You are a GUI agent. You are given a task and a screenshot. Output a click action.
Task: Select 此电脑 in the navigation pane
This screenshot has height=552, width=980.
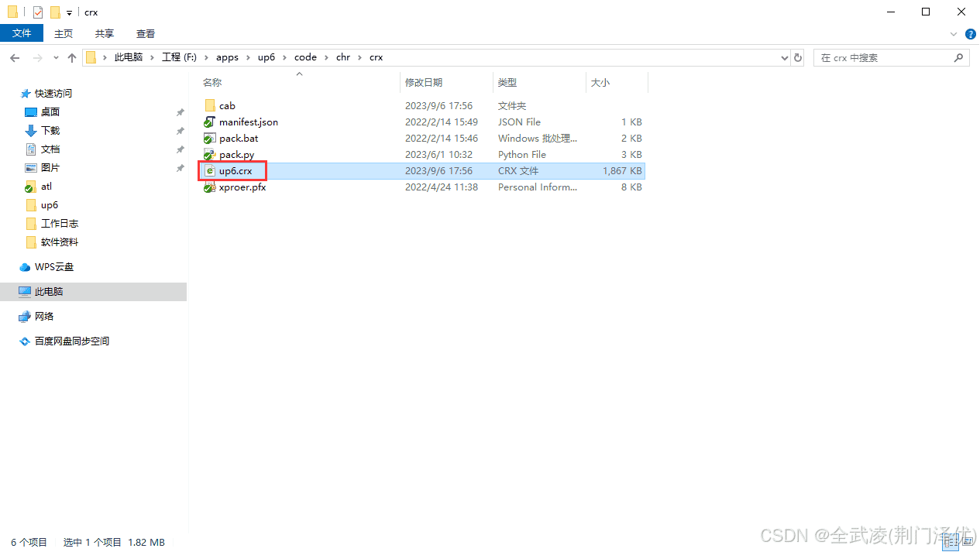49,292
